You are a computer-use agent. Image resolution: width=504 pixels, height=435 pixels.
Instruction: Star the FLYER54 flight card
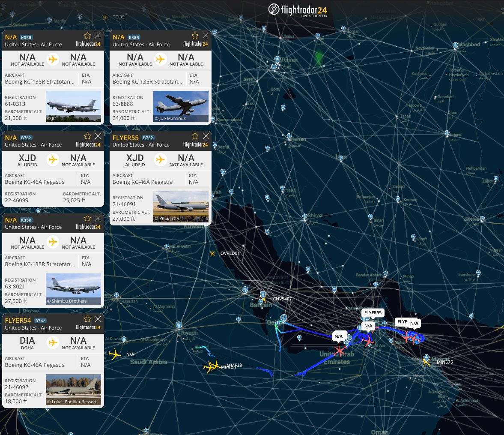tap(87, 319)
